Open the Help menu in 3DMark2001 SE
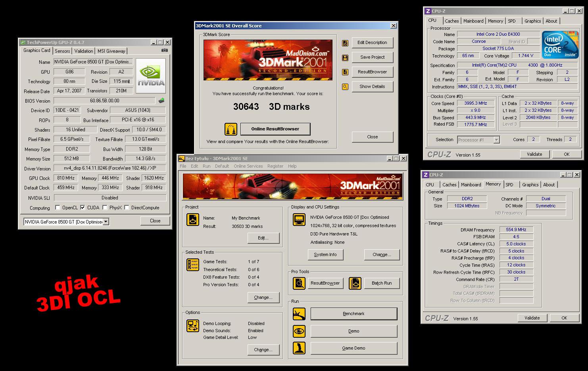 [292, 166]
